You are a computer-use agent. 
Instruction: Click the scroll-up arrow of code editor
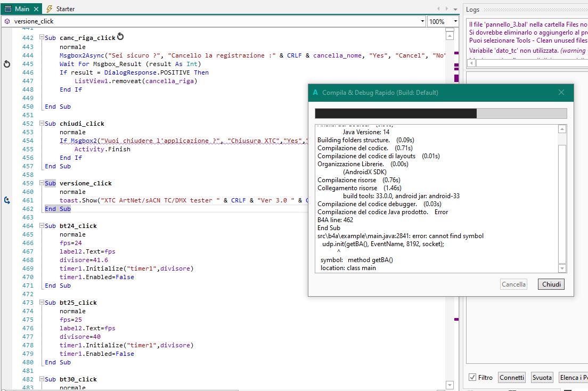pyautogui.click(x=450, y=36)
